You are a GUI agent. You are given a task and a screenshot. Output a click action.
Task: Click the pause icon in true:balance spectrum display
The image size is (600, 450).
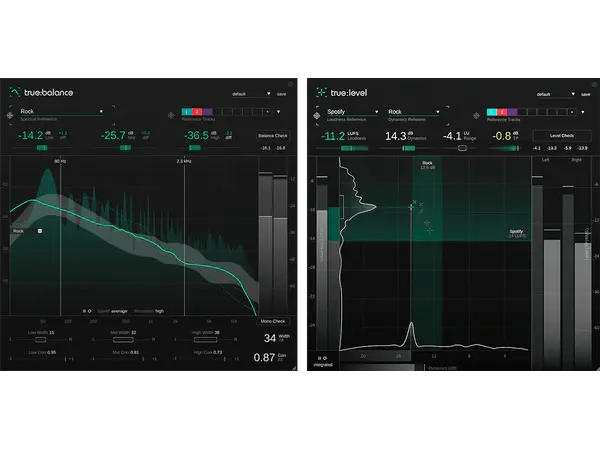point(84,311)
